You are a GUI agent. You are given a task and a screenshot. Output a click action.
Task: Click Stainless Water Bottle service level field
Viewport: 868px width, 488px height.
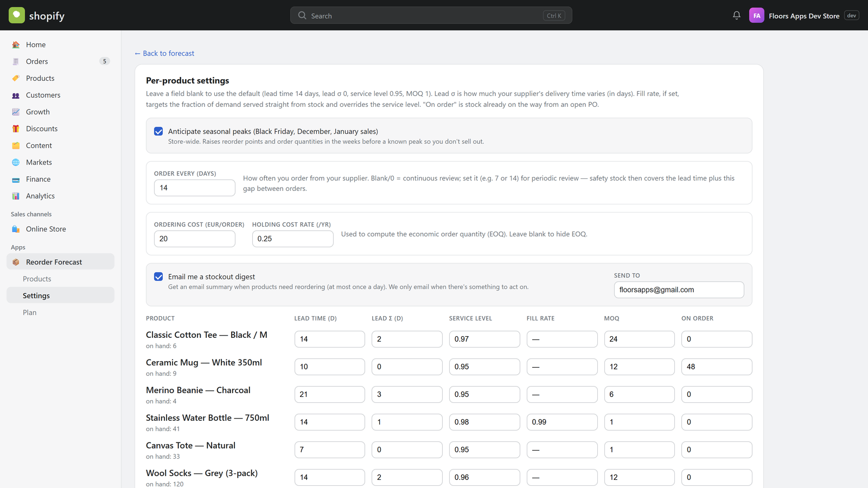(484, 422)
